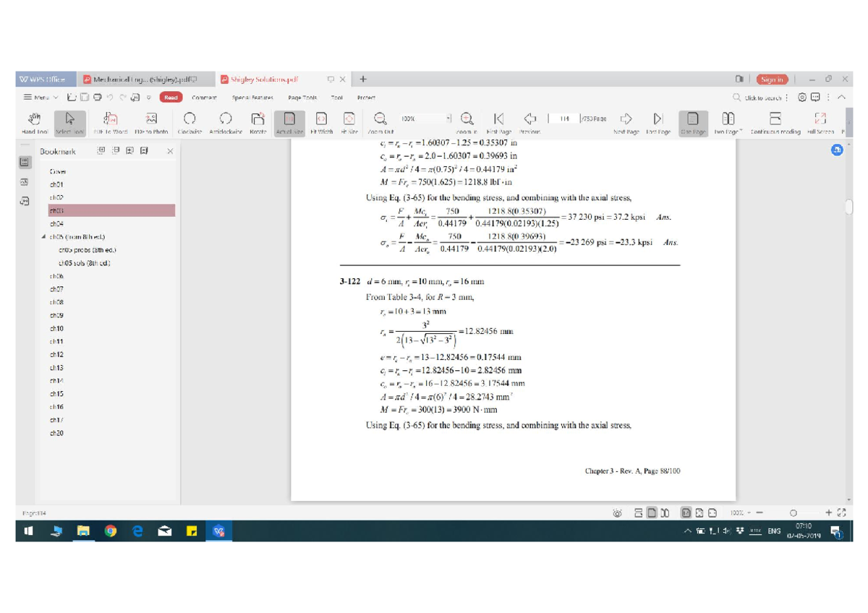Viewport: 868px width, 613px height.
Task: Open the ch10 bookmark
Action: tap(56, 328)
